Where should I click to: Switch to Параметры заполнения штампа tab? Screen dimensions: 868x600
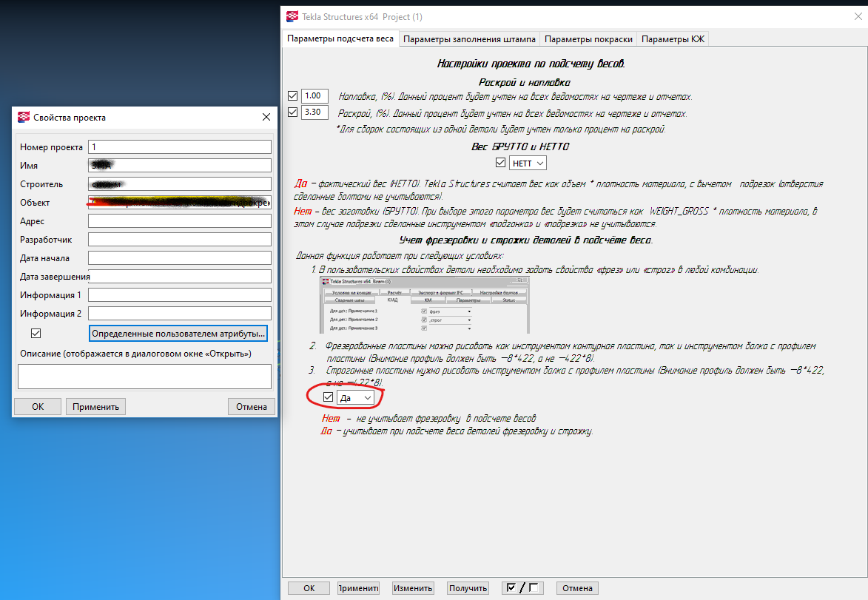469,39
